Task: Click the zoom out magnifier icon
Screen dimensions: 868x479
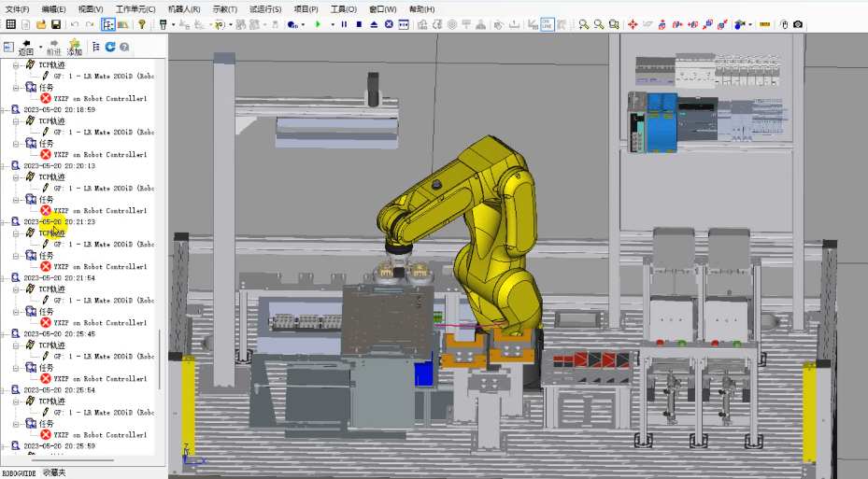Action: [x=598, y=24]
